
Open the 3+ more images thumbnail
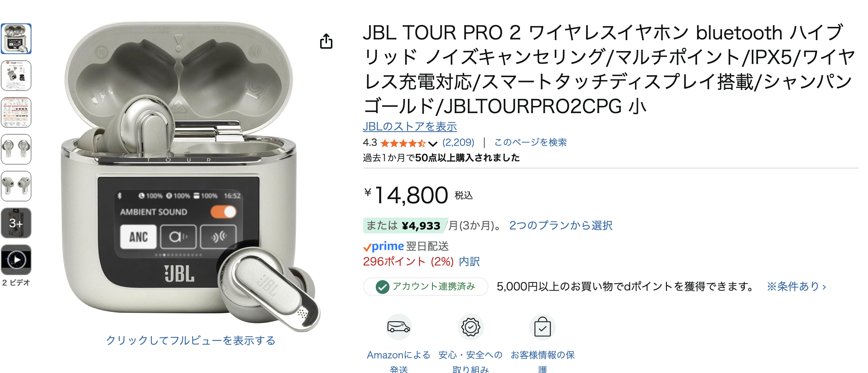16,223
